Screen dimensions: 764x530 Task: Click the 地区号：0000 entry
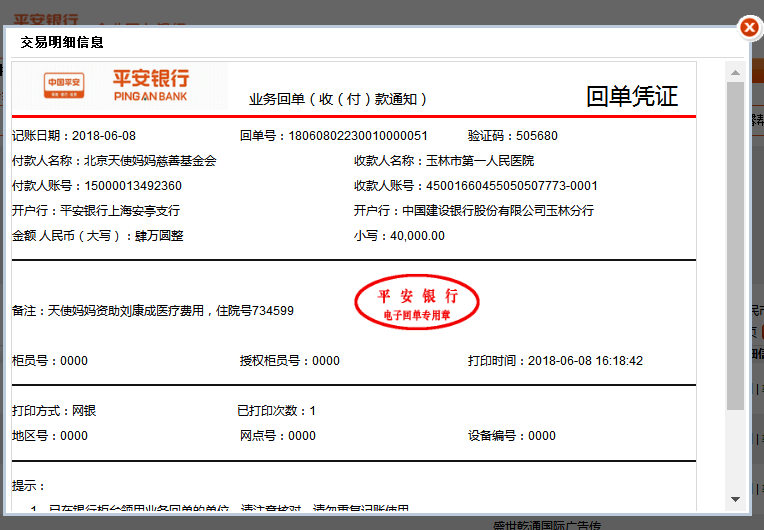50,436
